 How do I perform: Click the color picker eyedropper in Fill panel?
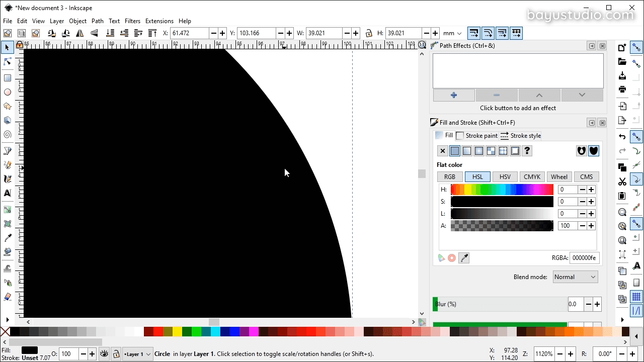[x=464, y=258]
